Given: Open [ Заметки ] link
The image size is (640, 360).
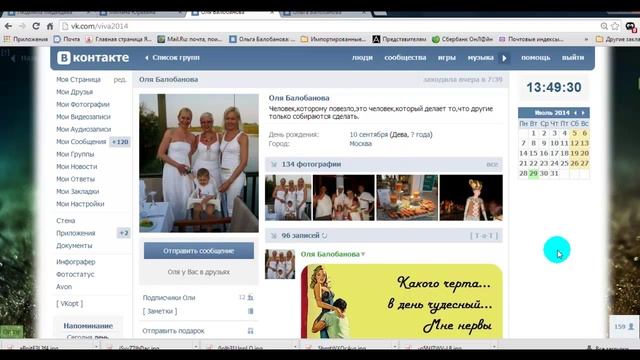Looking at the screenshot, I should pos(160,311).
